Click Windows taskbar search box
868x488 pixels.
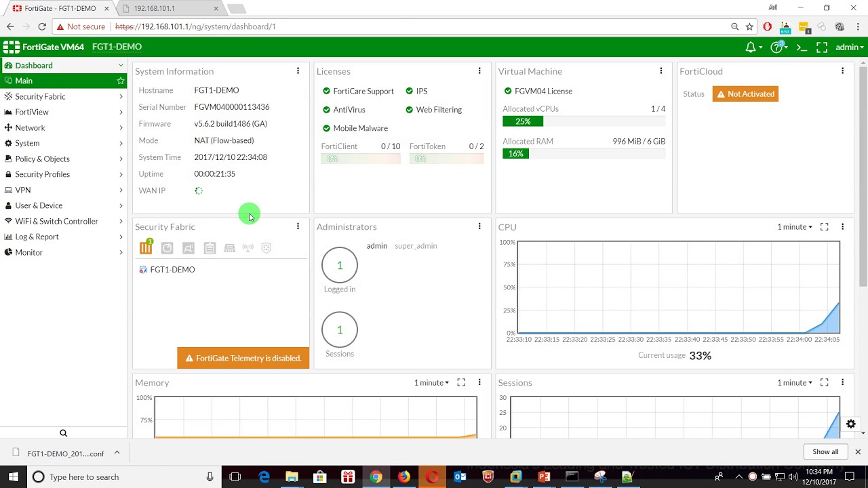pyautogui.click(x=124, y=477)
